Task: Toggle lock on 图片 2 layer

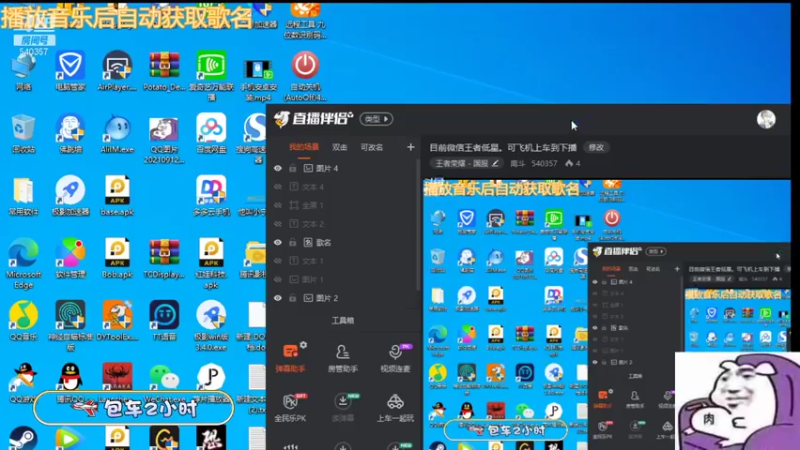Action: point(292,298)
